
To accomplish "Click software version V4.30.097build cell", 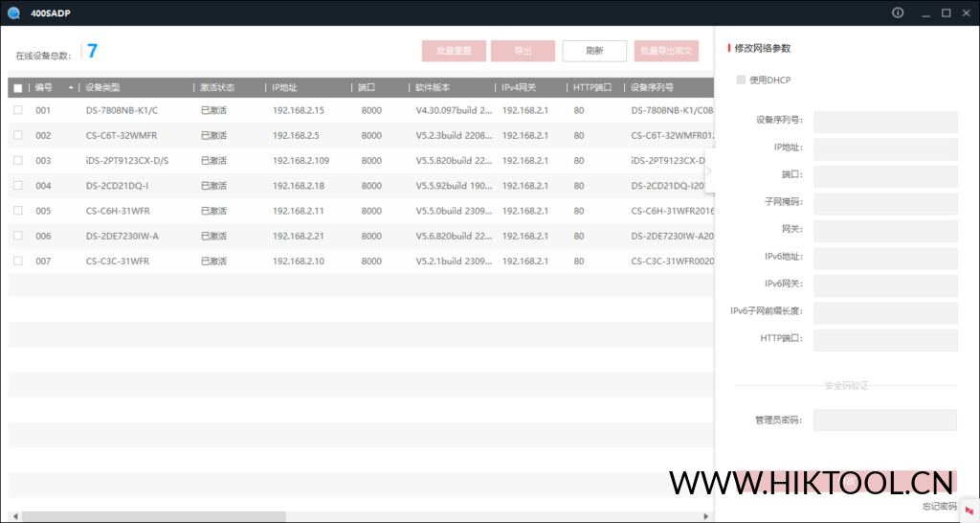I will click(454, 110).
